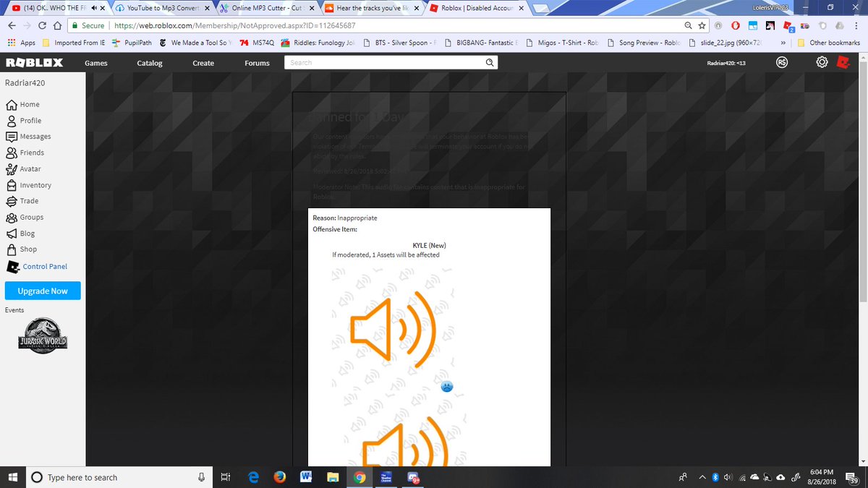Screen dimensions: 868x488
Task: Open the Catalog menu
Action: 150,63
